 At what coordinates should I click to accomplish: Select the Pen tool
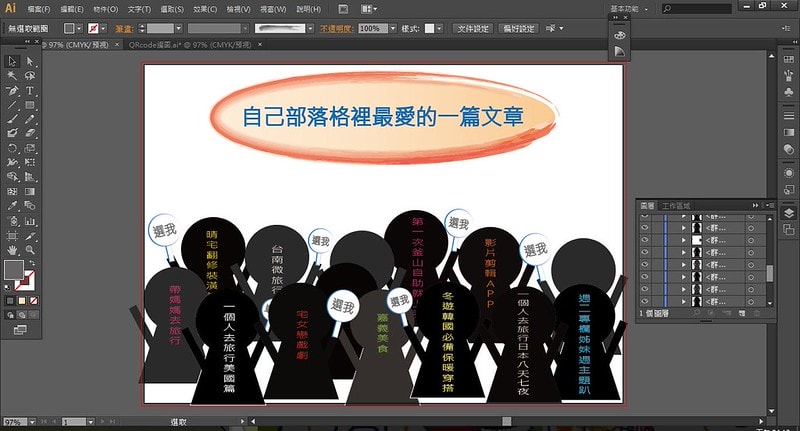tap(12, 91)
